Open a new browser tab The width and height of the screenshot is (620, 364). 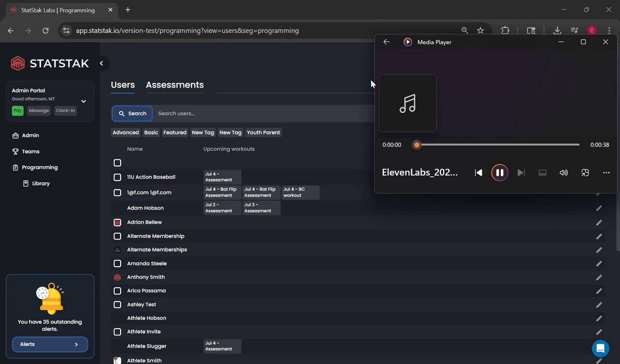128,10
